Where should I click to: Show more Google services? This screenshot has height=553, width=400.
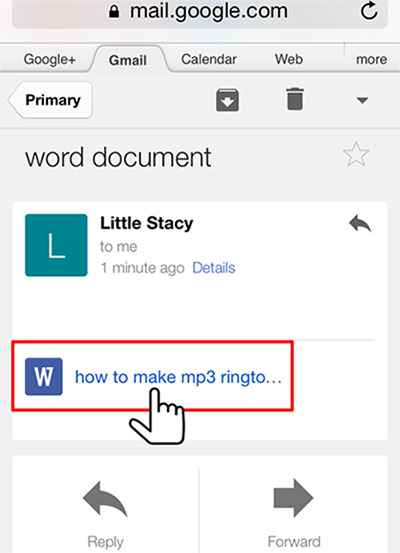pos(371,59)
